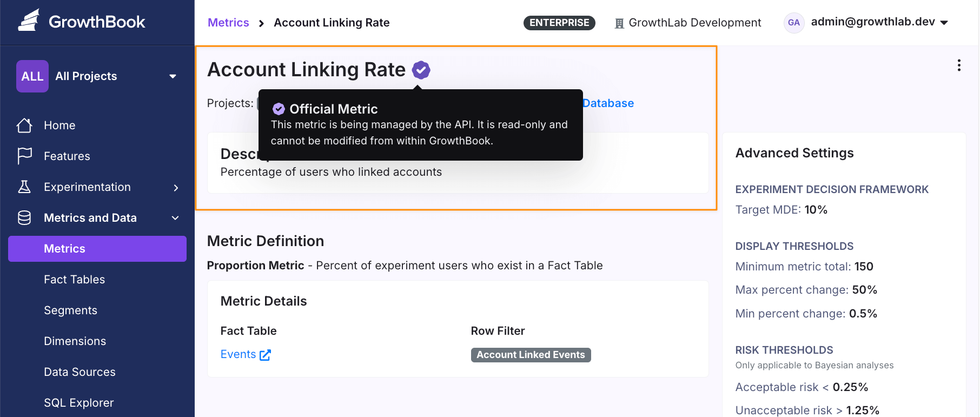The width and height of the screenshot is (980, 417).
Task: Select Fact Tables in the sidebar
Action: tap(75, 280)
